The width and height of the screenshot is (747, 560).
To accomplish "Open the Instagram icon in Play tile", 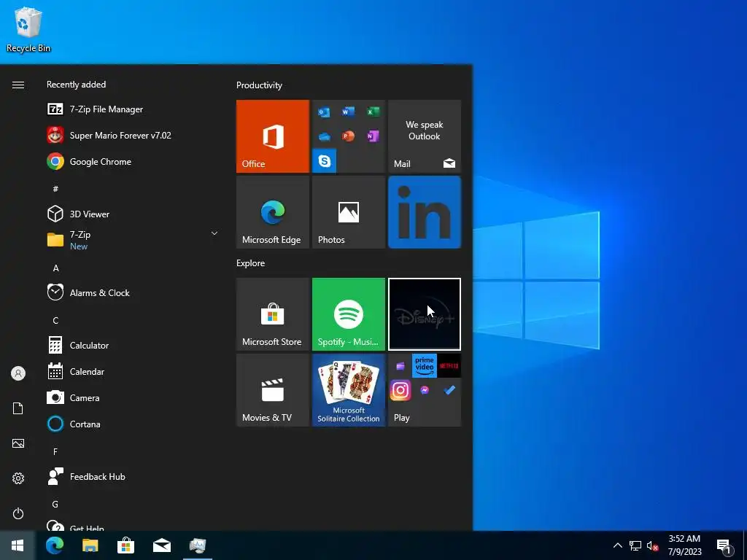I will click(x=400, y=391).
